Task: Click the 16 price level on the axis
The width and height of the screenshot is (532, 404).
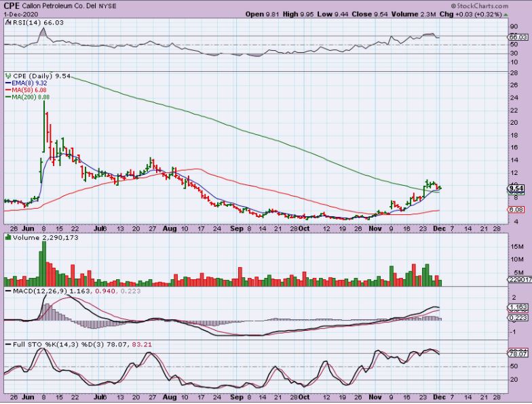Action: pos(514,148)
